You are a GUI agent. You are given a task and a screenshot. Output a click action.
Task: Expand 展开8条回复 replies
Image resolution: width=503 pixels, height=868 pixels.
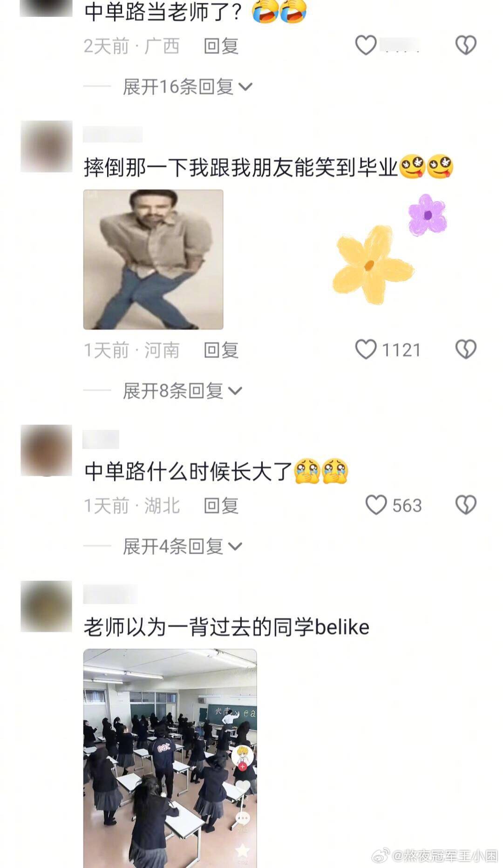click(x=183, y=391)
